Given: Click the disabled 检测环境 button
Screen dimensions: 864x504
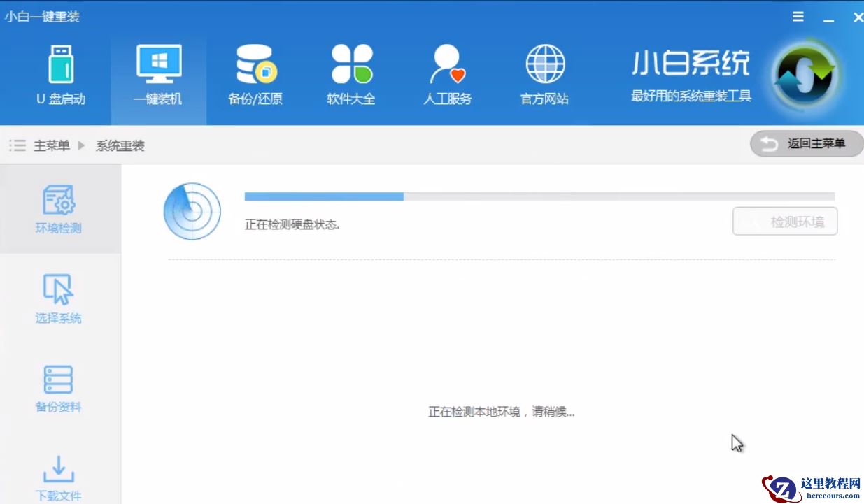Looking at the screenshot, I should tap(785, 221).
